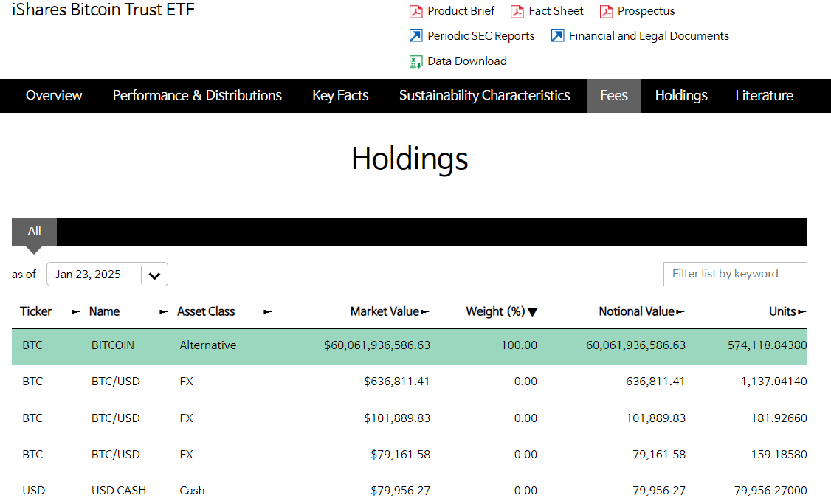Viewport: 831px width, 504px height.
Task: Toggle the Weight (%) descending sort arrow
Action: (532, 312)
